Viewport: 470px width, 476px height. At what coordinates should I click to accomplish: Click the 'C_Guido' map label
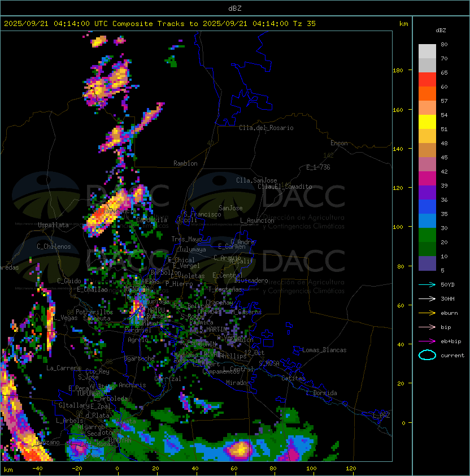pyautogui.click(x=69, y=281)
